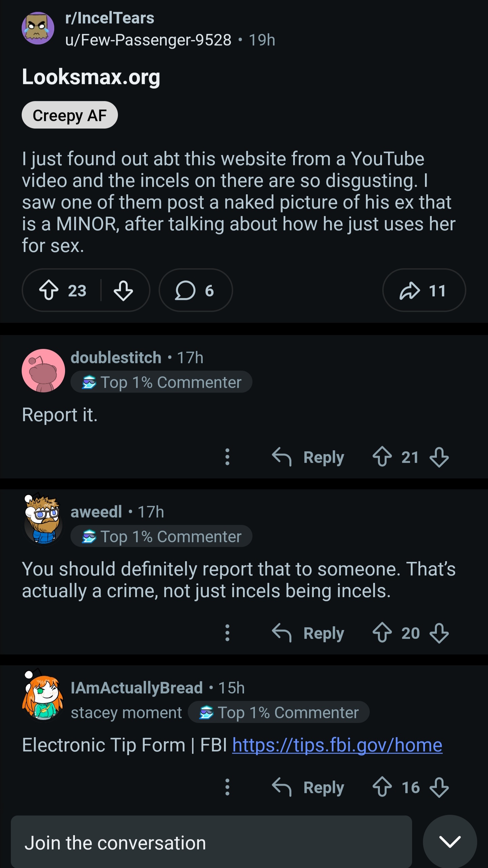Downvote aweedl's comment
Screen dimensions: 488x868
pyautogui.click(x=439, y=633)
